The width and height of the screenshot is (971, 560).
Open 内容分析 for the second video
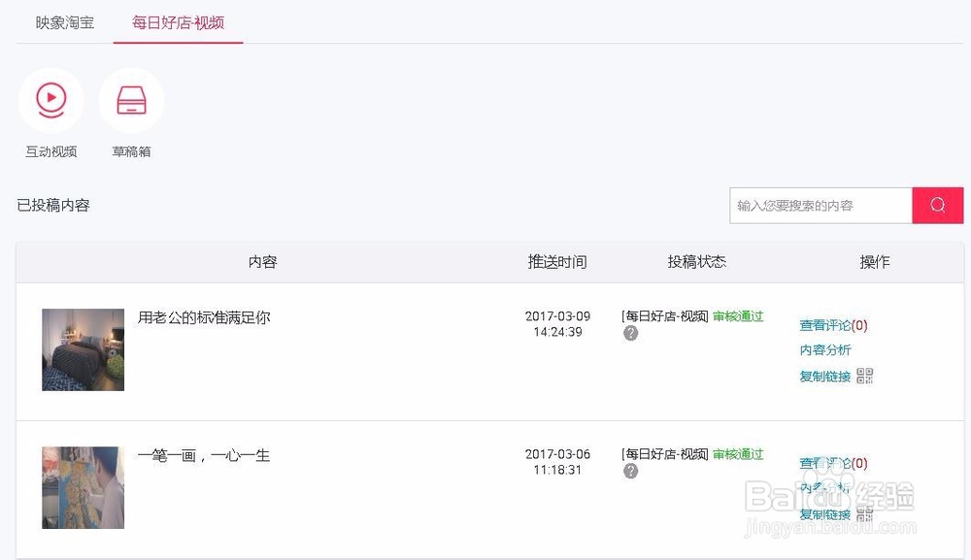pos(824,488)
